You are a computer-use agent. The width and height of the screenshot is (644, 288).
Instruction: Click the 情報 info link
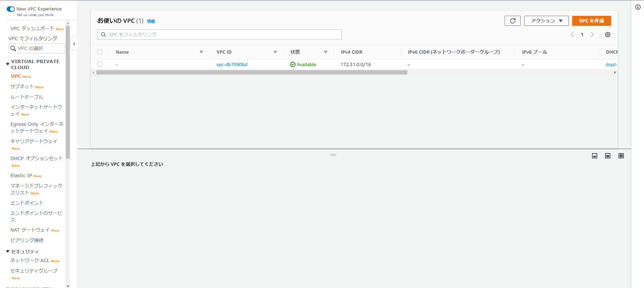point(151,21)
